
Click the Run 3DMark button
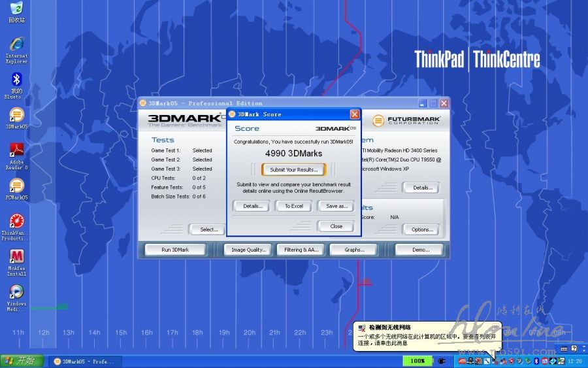point(175,250)
